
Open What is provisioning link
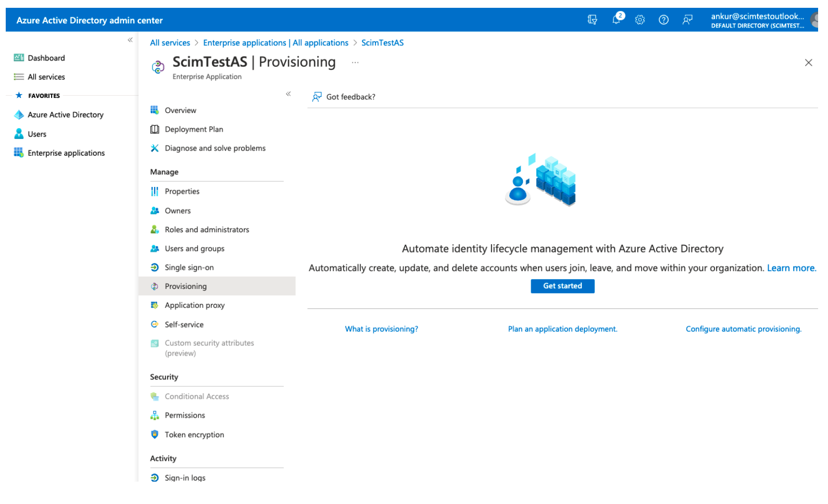tap(381, 329)
